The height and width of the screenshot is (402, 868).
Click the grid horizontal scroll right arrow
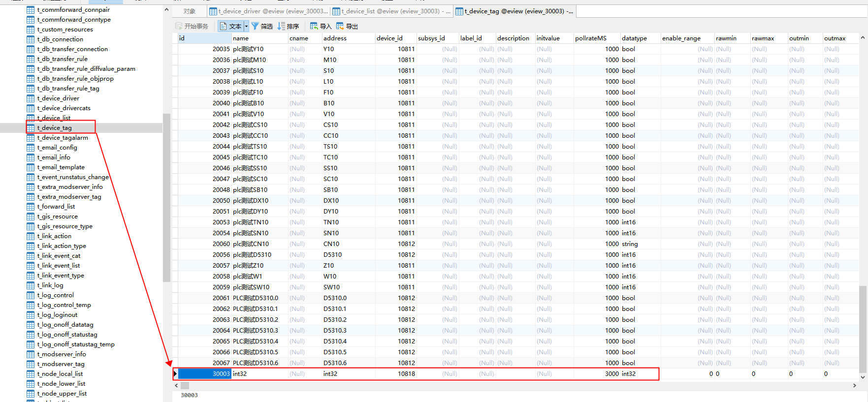click(855, 386)
